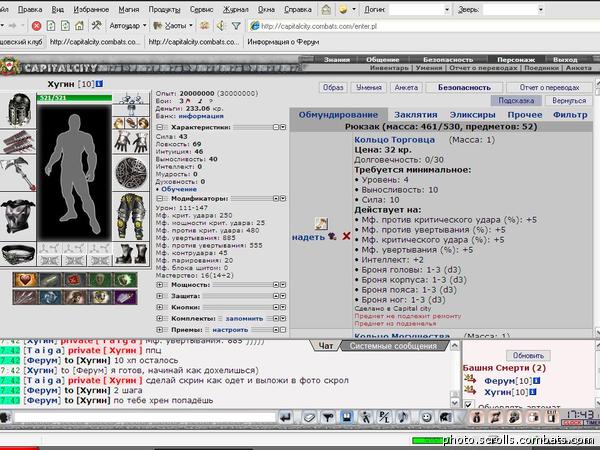Click the equipped gloves slot

click(131, 142)
